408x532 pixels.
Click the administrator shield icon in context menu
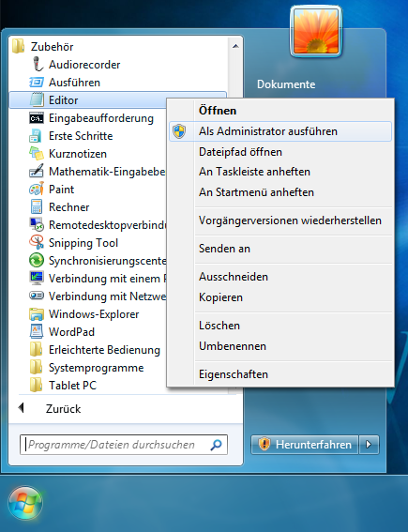pyautogui.click(x=179, y=131)
